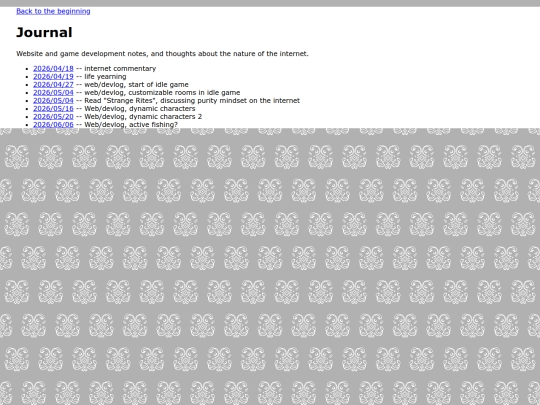The height and width of the screenshot is (405, 540).
Task: Open the 2026/05/20 dynamic characters 2 entry
Action: (x=53, y=116)
